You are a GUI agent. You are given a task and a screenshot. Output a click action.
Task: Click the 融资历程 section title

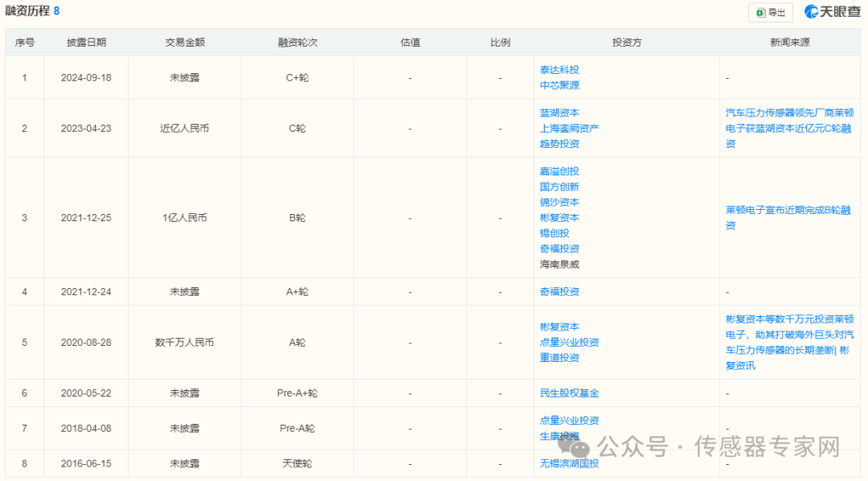27,11
